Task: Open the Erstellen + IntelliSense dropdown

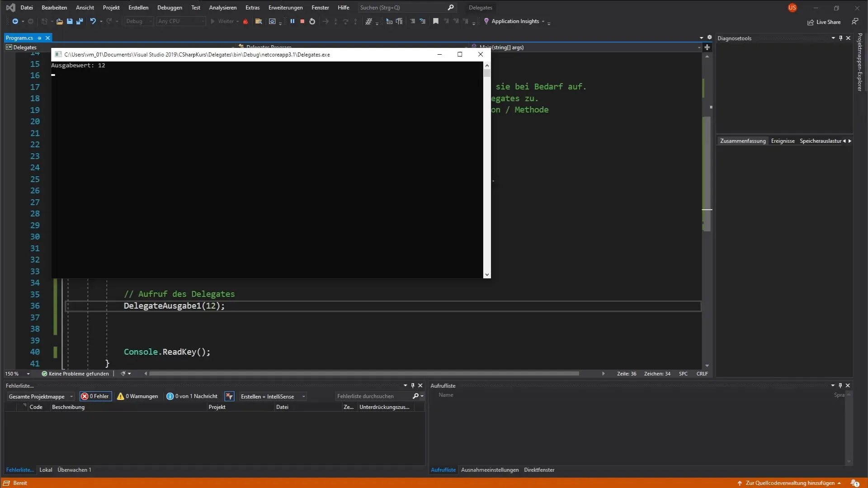Action: [x=273, y=396]
